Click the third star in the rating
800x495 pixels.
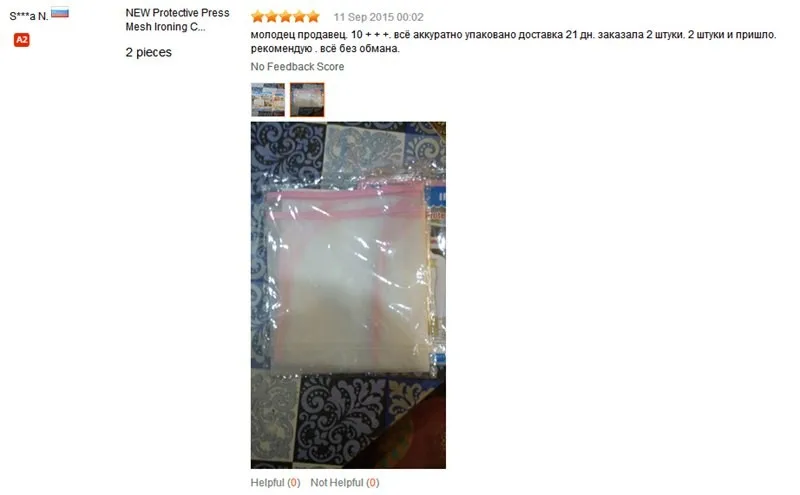285,17
